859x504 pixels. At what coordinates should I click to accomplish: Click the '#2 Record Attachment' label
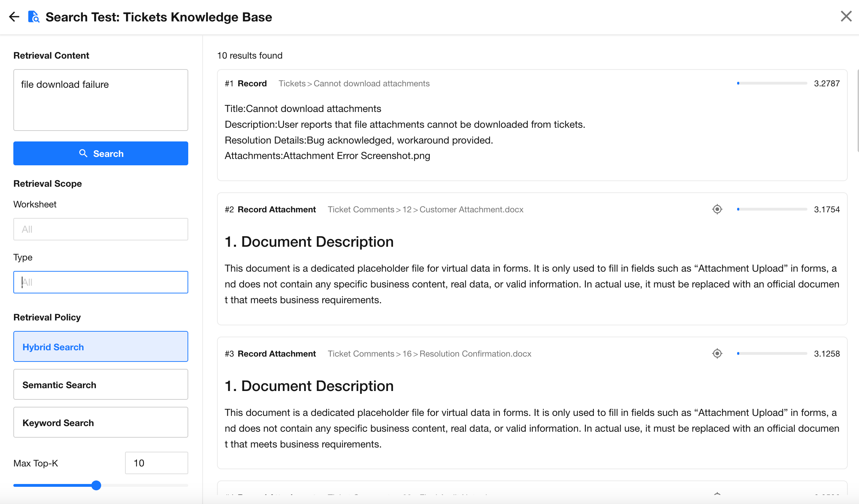pos(270,210)
